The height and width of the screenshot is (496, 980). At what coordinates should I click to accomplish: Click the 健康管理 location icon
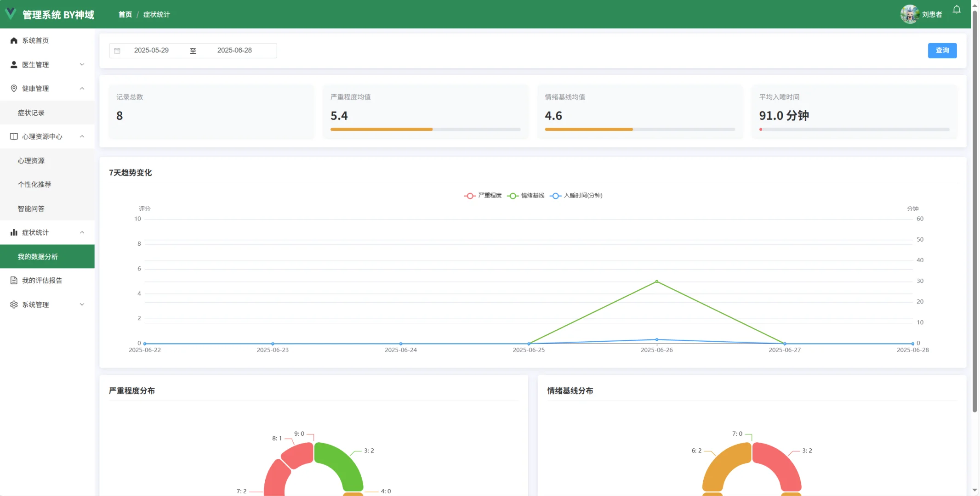tap(14, 88)
